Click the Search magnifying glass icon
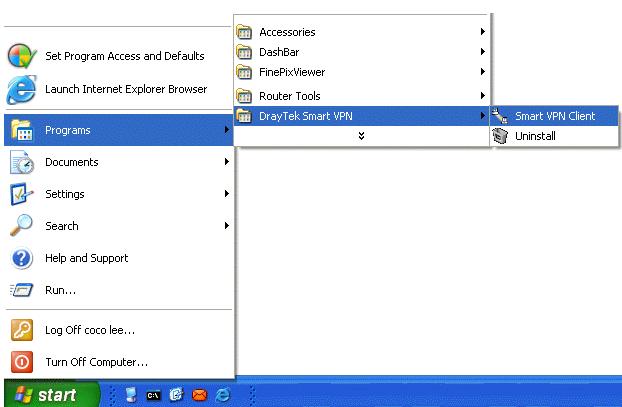The width and height of the screenshot is (622, 407). (21, 226)
